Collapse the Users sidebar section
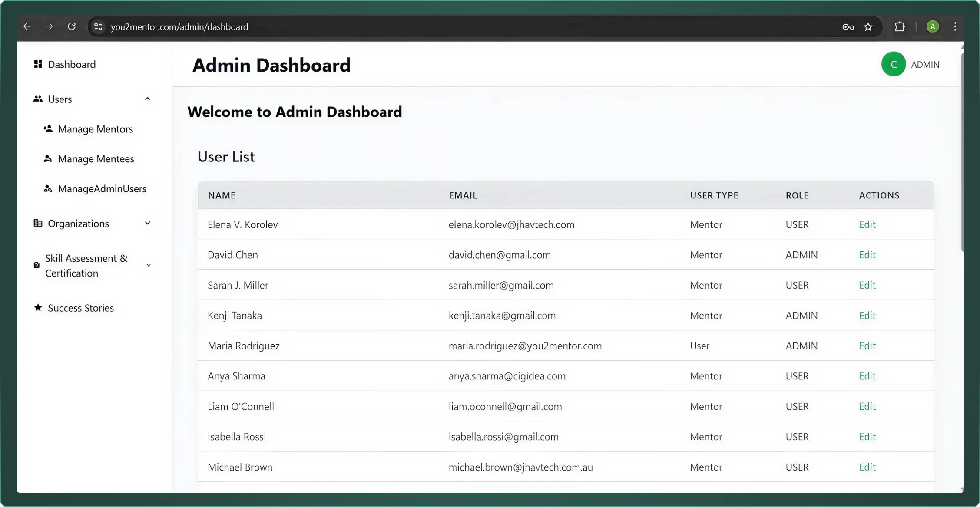This screenshot has height=507, width=980. click(148, 99)
